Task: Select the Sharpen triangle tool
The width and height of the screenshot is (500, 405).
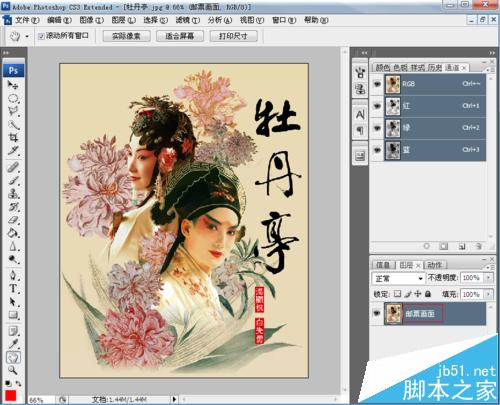Action: [13, 246]
